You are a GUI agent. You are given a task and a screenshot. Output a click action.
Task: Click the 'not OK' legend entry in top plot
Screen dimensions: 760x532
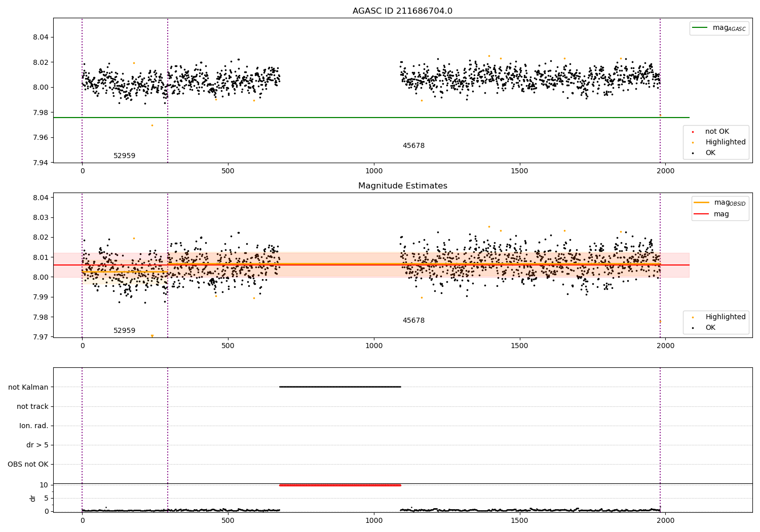pyautogui.click(x=717, y=132)
